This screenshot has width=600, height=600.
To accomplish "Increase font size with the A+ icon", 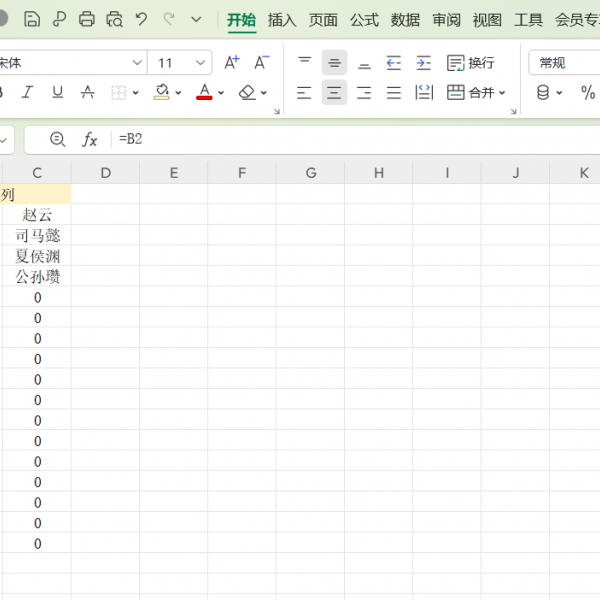I will pyautogui.click(x=231, y=62).
